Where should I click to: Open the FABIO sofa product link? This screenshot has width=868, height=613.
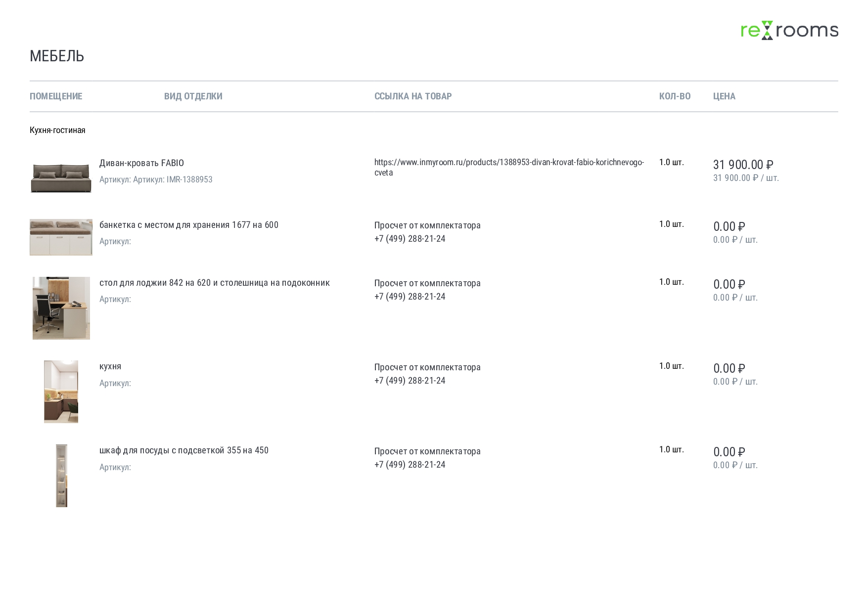click(x=508, y=163)
